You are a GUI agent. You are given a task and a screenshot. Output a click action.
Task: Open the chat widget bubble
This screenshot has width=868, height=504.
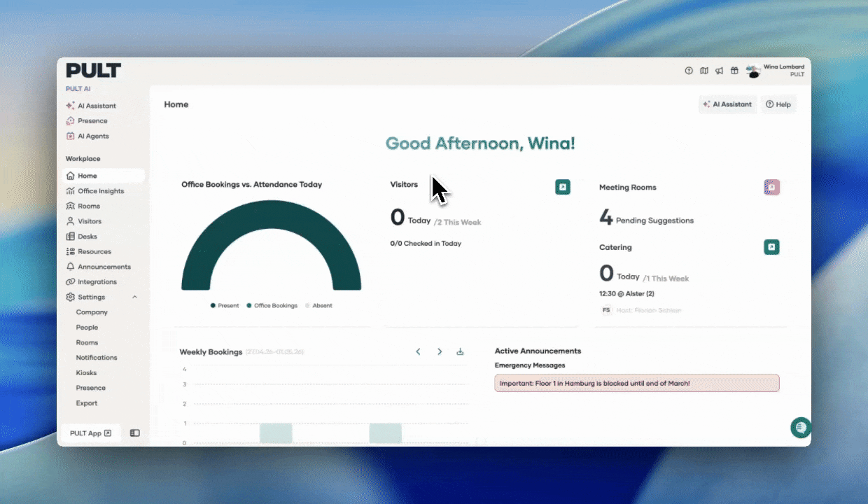click(800, 427)
